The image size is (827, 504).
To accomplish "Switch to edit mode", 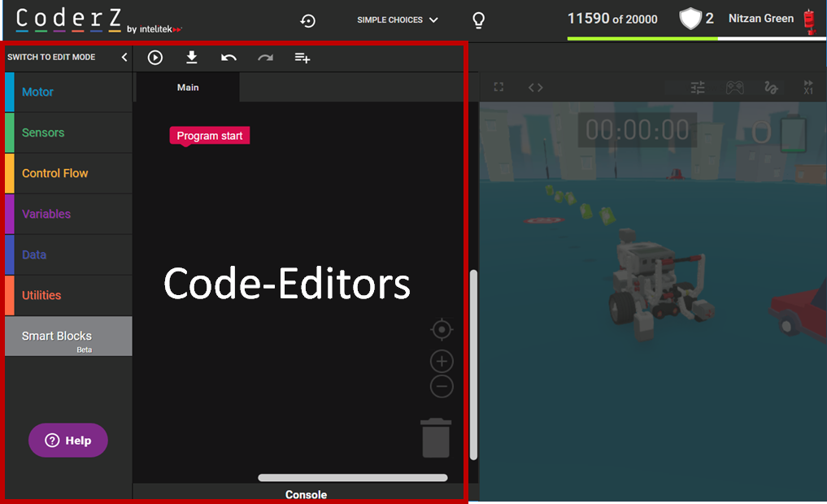I will click(51, 57).
